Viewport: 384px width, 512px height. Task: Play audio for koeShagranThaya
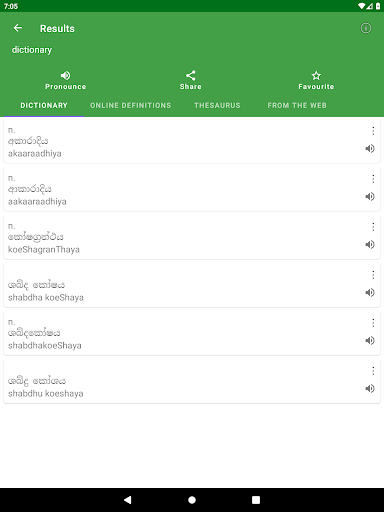tap(370, 245)
